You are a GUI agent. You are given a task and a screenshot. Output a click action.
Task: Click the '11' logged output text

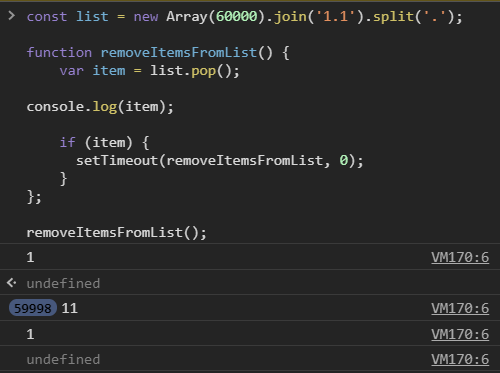point(70,308)
